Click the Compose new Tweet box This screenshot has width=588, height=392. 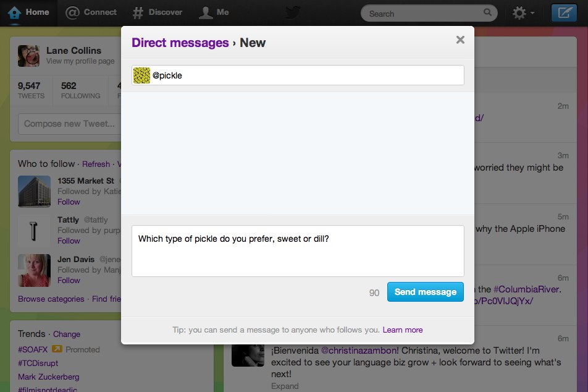70,124
